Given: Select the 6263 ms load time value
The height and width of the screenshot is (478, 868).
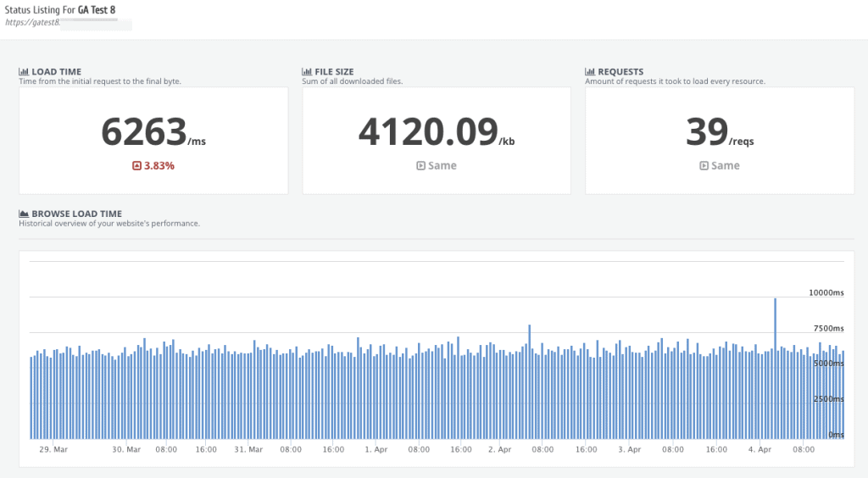Looking at the screenshot, I should coord(153,132).
